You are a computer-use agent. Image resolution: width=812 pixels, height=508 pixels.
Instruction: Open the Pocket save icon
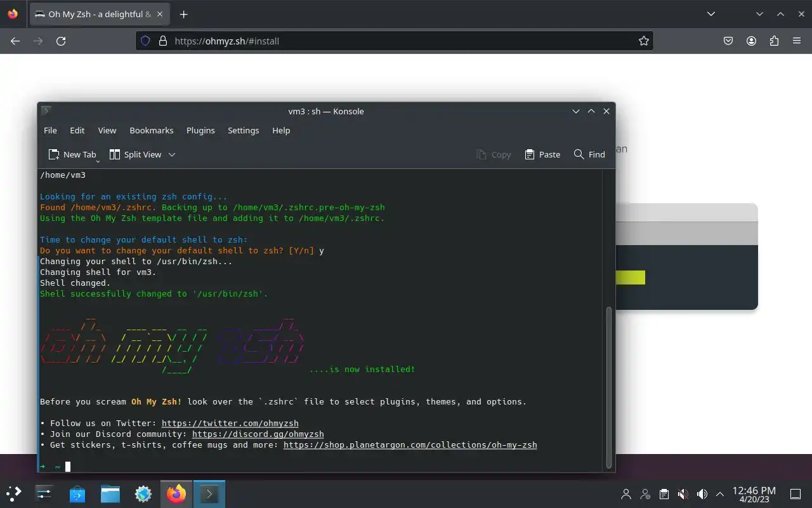click(728, 41)
